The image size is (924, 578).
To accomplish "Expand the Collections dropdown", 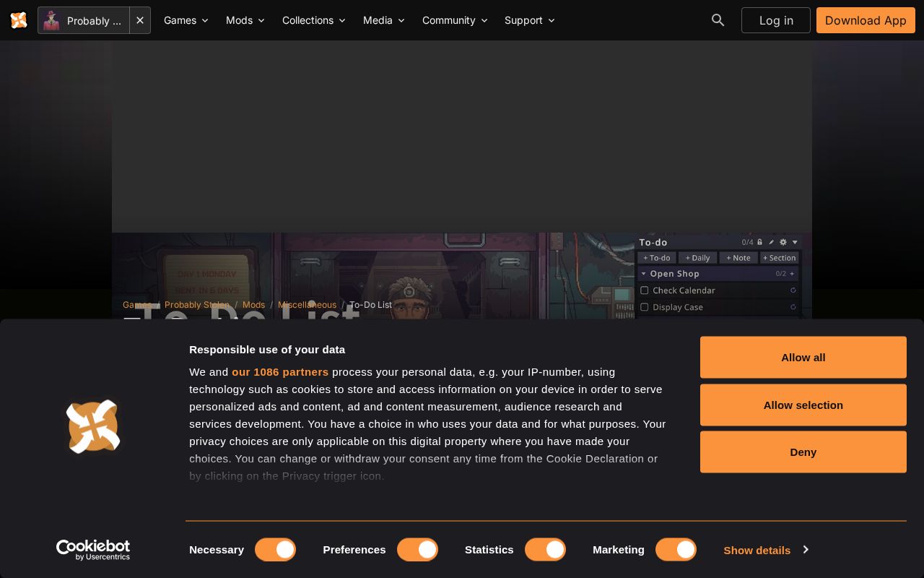I will pyautogui.click(x=314, y=20).
